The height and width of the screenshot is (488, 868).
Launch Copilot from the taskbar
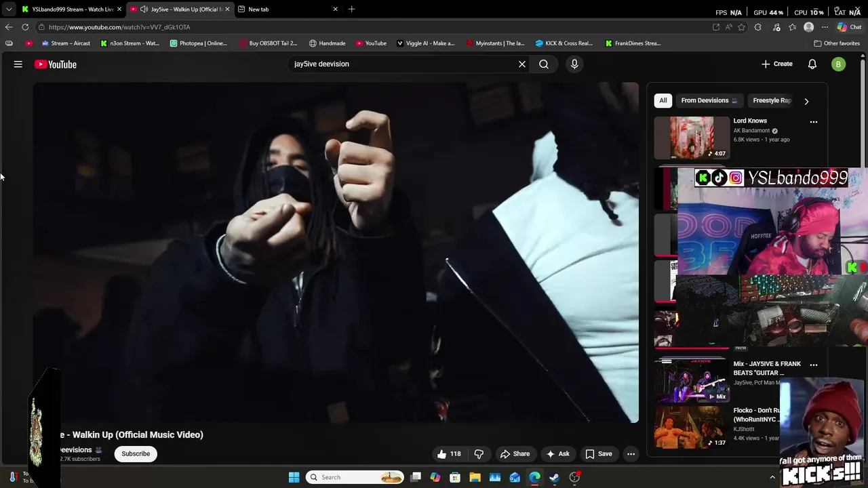(x=435, y=477)
